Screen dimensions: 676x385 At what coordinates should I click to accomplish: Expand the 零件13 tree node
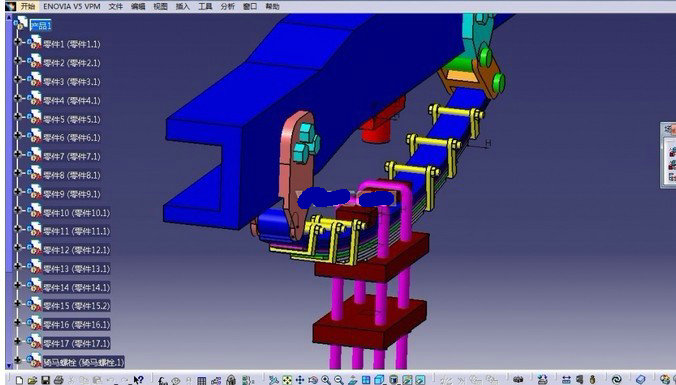pyautogui.click(x=18, y=266)
